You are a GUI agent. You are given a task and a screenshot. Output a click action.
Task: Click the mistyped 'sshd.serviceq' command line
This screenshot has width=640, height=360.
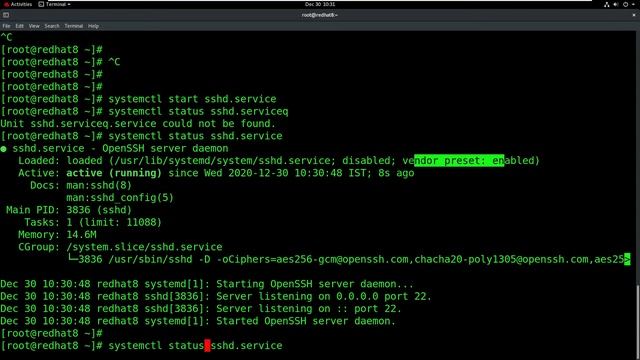(144, 111)
